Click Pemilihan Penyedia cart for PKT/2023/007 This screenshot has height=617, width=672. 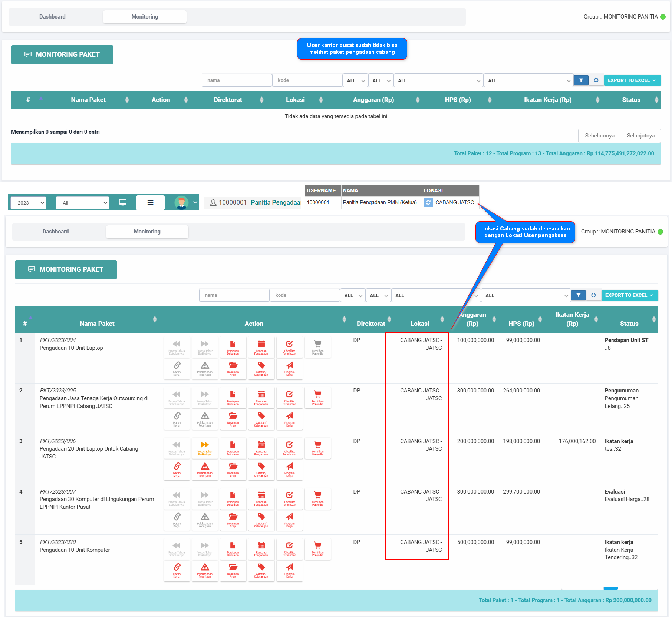(317, 498)
